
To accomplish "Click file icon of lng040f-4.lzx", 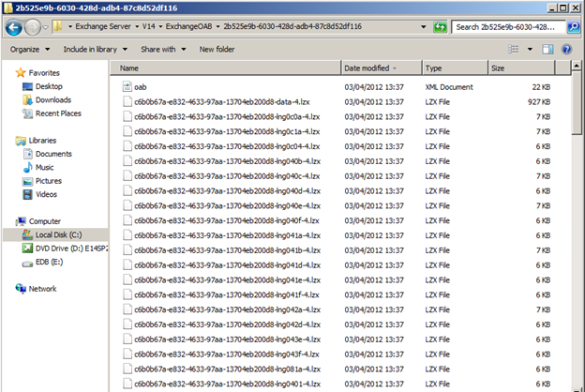I will click(x=127, y=220).
